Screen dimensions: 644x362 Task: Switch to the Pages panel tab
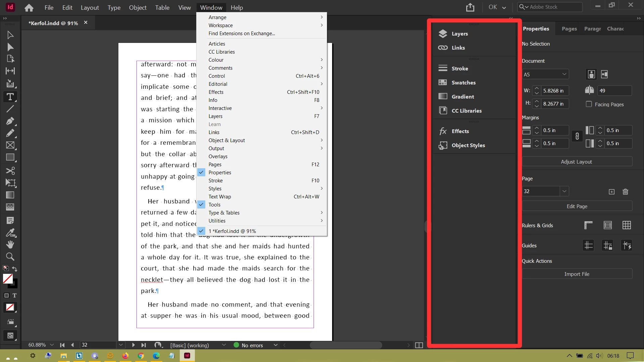[569, 29]
